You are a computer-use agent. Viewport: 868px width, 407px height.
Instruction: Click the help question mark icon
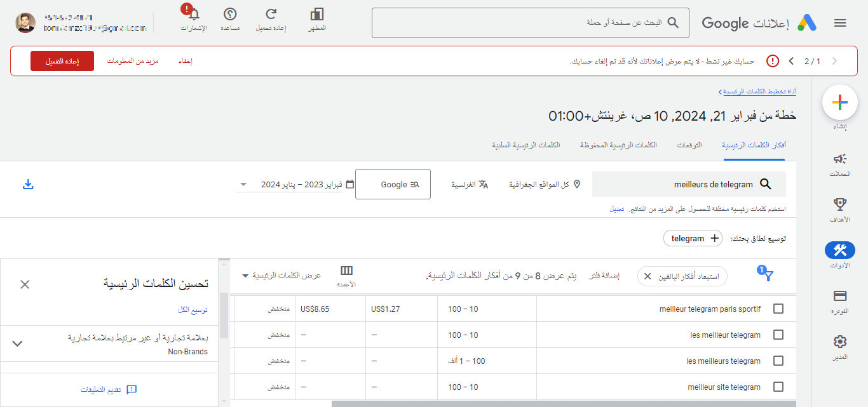click(x=230, y=15)
